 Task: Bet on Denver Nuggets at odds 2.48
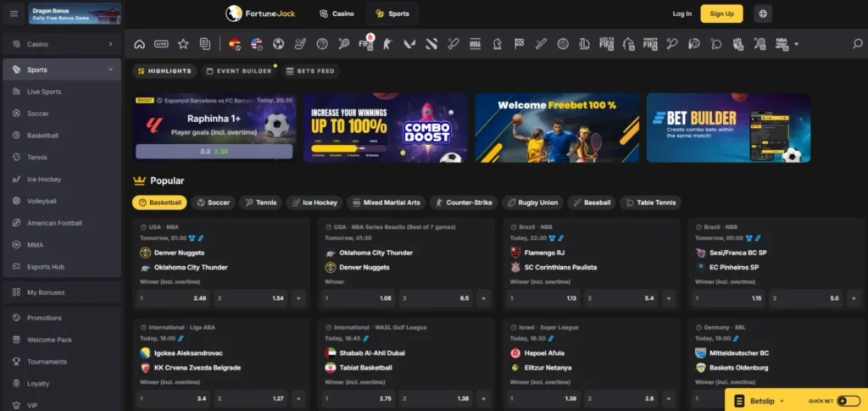(173, 298)
